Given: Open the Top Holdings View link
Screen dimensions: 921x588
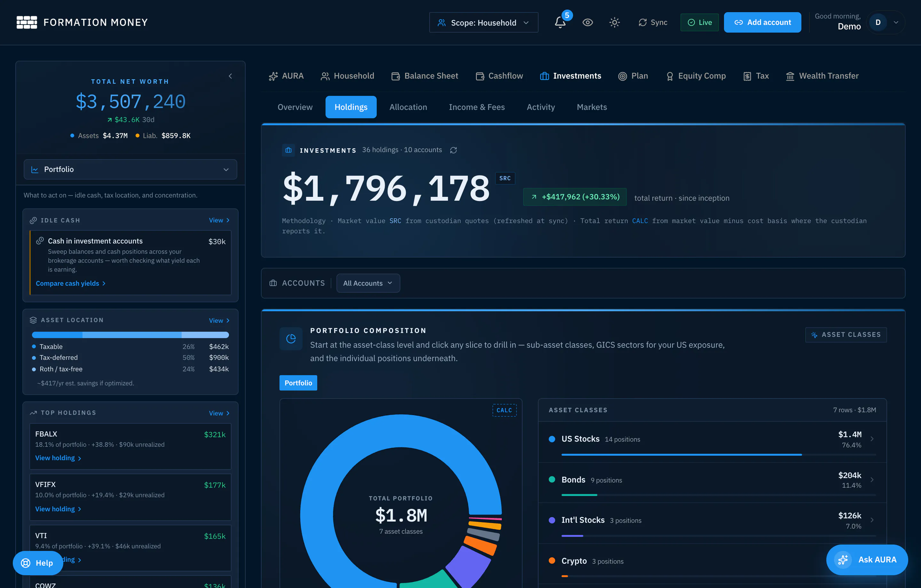Looking at the screenshot, I should point(219,413).
